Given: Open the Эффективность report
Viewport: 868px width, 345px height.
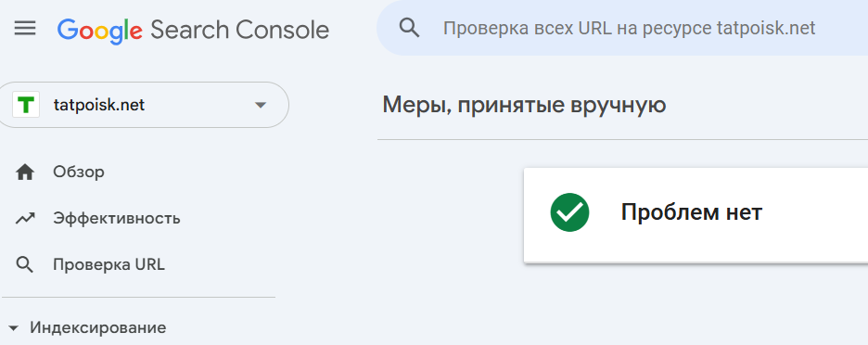Looking at the screenshot, I should (x=117, y=218).
